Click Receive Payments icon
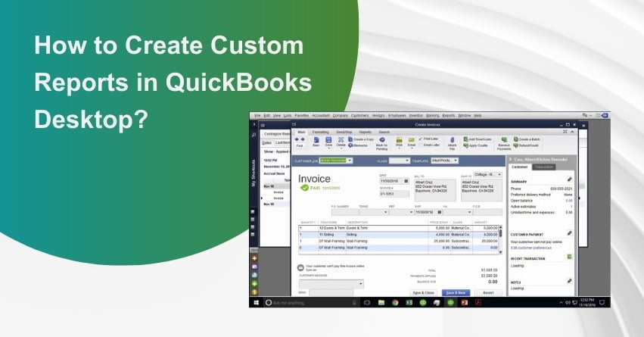The height and width of the screenshot is (337, 644). (504, 140)
